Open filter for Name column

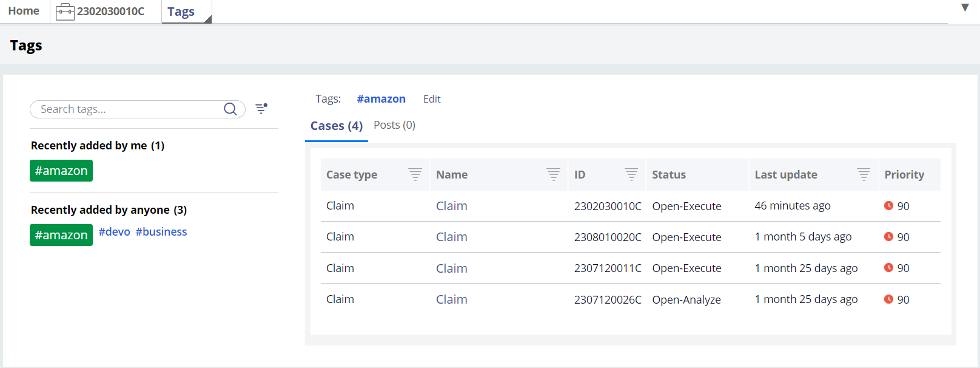pos(553,175)
